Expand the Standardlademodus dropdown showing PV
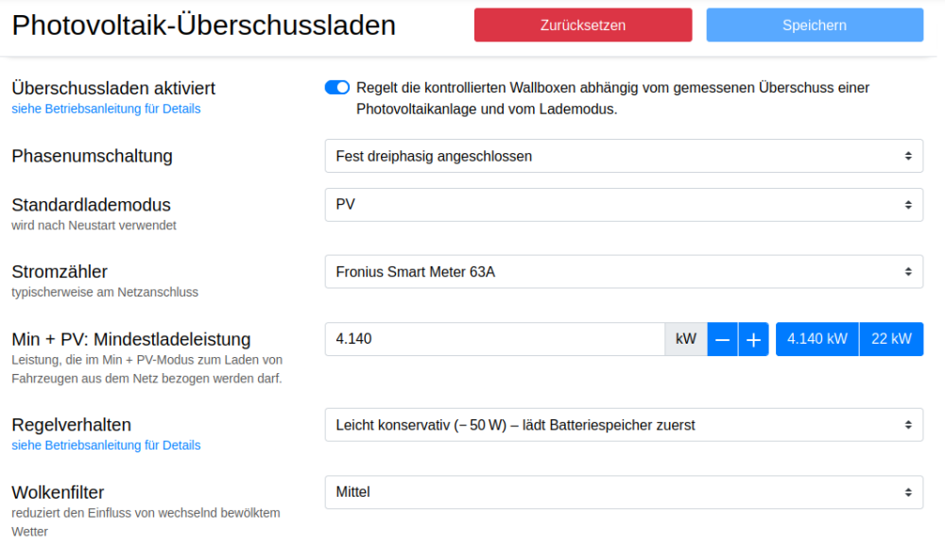This screenshot has width=945, height=560. (x=624, y=204)
